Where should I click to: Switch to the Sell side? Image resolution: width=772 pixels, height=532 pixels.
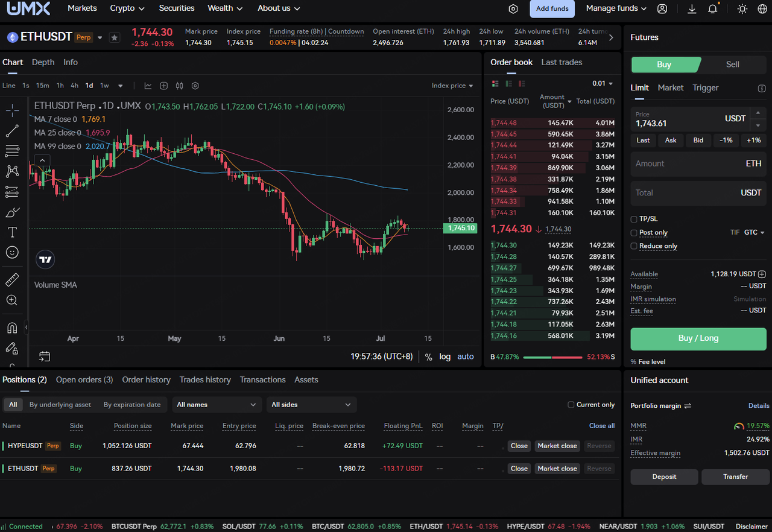[732, 65]
